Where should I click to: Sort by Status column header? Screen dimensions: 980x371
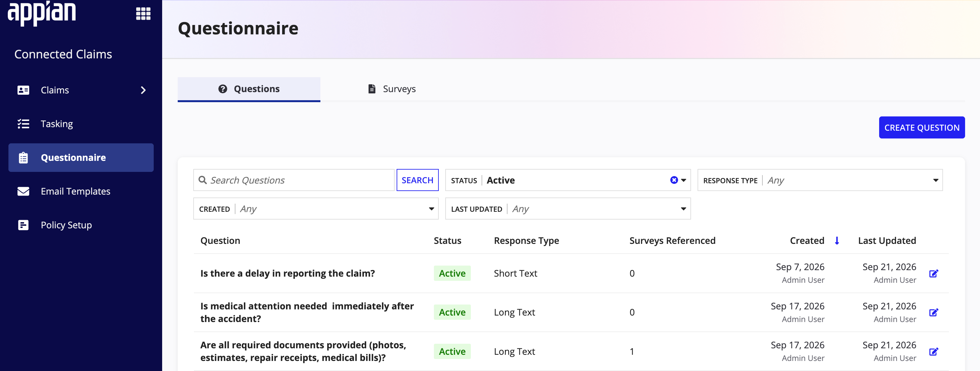pyautogui.click(x=448, y=241)
